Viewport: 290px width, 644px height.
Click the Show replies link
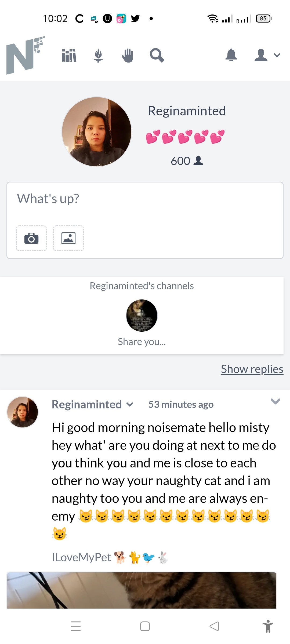pyautogui.click(x=252, y=369)
